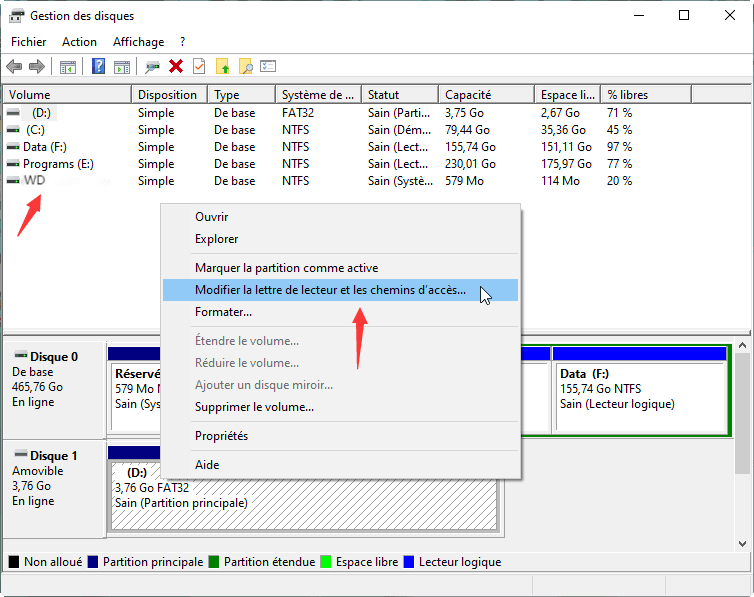Open the Affichage menu

tap(138, 42)
